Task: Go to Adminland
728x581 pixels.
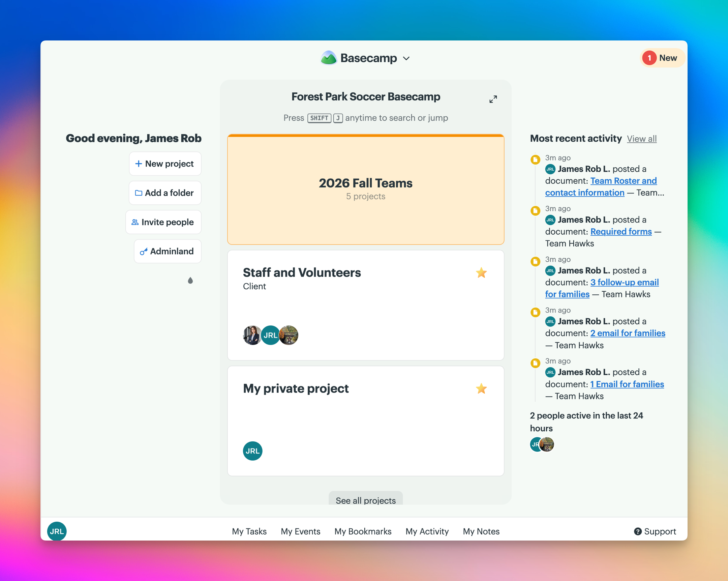Action: click(168, 251)
